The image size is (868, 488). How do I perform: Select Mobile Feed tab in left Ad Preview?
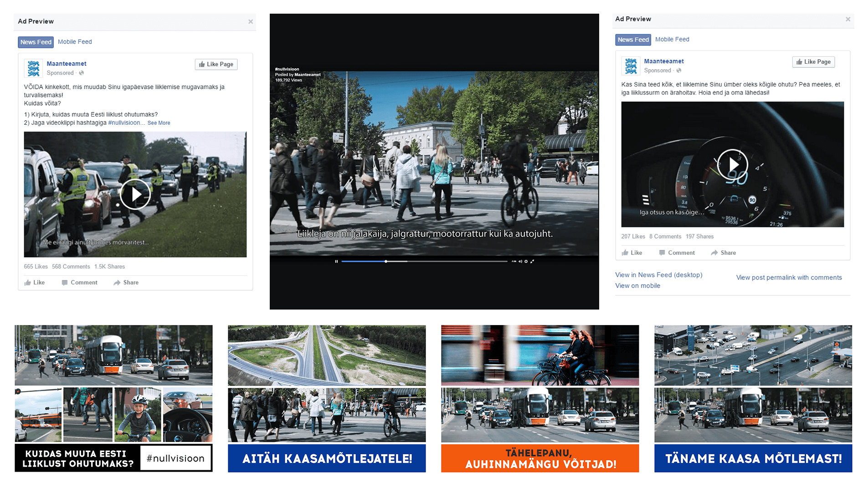click(75, 42)
